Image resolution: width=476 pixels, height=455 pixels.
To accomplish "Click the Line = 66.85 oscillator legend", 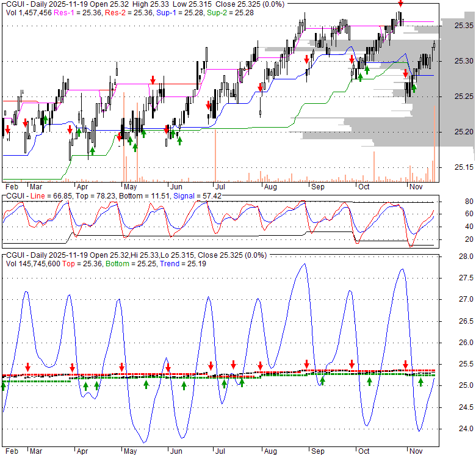I will click(x=49, y=195).
